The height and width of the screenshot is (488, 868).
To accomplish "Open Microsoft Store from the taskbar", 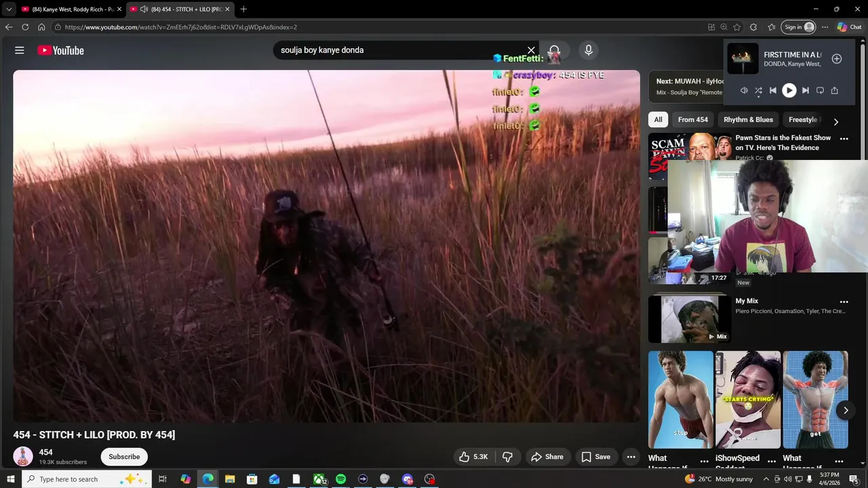I will (x=252, y=479).
